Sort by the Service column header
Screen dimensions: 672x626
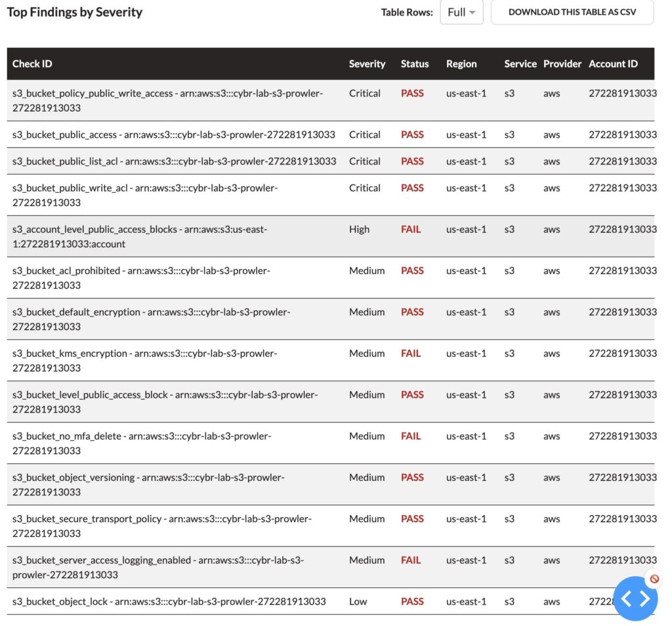tap(520, 64)
